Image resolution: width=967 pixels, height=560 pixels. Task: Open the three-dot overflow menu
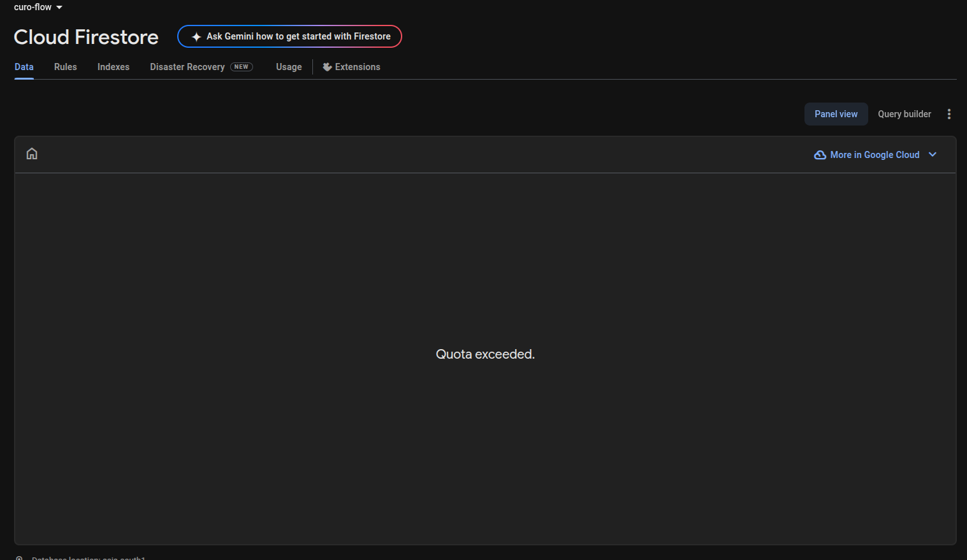[949, 114]
